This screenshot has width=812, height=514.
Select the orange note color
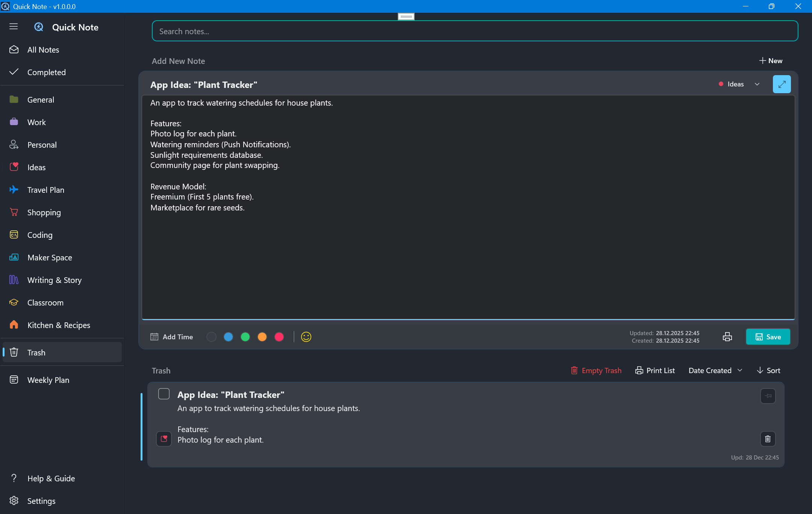click(262, 337)
